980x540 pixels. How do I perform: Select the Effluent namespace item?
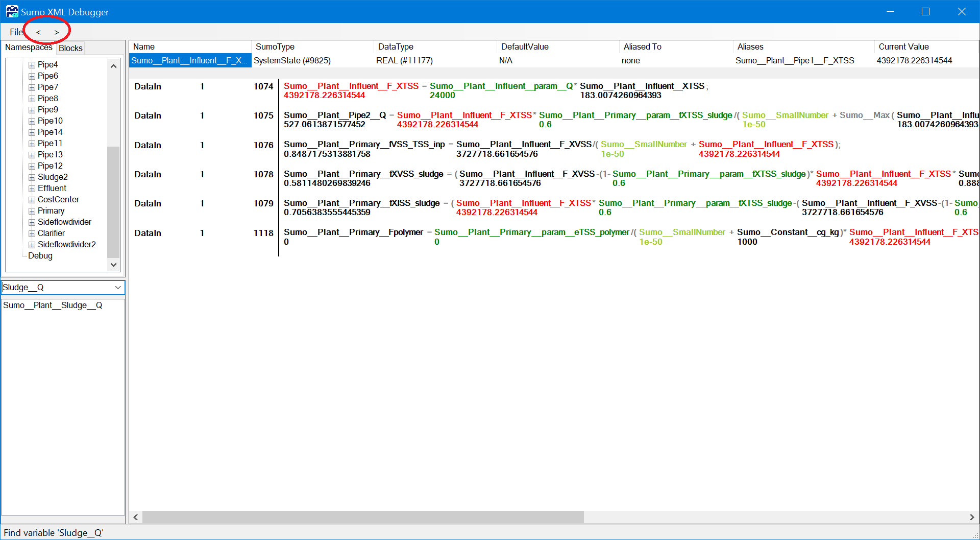point(52,189)
